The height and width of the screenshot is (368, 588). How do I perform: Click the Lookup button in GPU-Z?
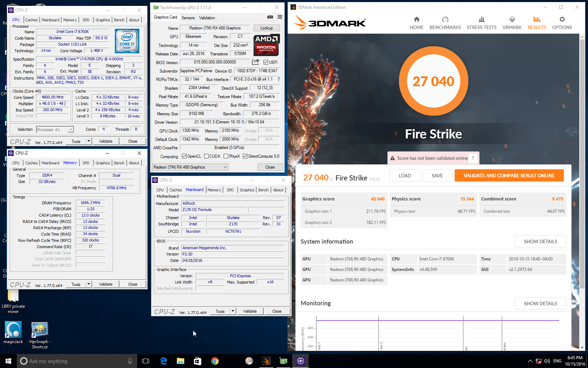pos(266,28)
